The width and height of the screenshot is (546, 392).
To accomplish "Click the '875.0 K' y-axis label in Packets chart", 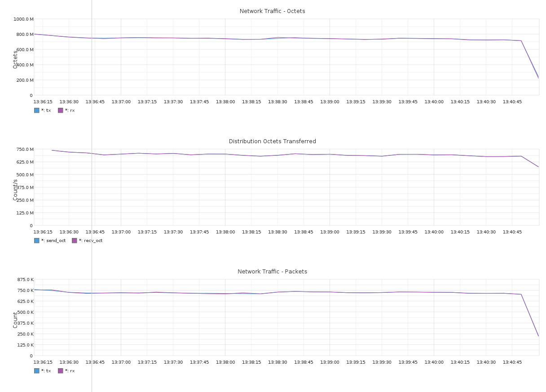I will pyautogui.click(x=26, y=280).
